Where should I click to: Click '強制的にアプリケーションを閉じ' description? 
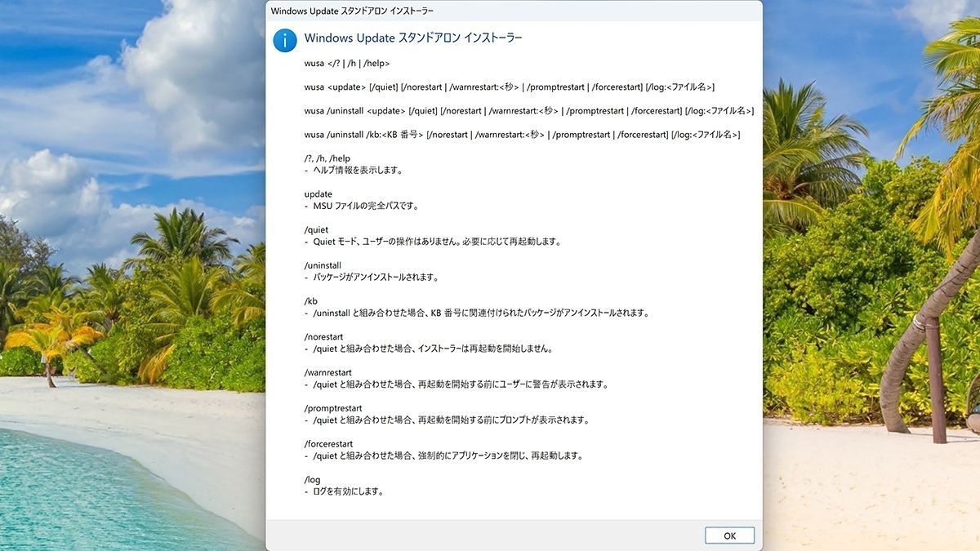click(443, 455)
